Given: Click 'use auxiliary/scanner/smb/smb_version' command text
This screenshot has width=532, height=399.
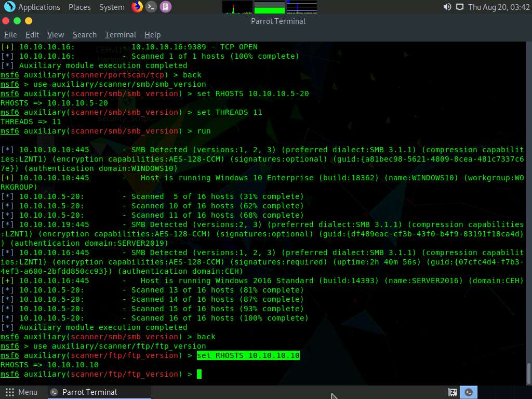Looking at the screenshot, I should pyautogui.click(x=119, y=84).
